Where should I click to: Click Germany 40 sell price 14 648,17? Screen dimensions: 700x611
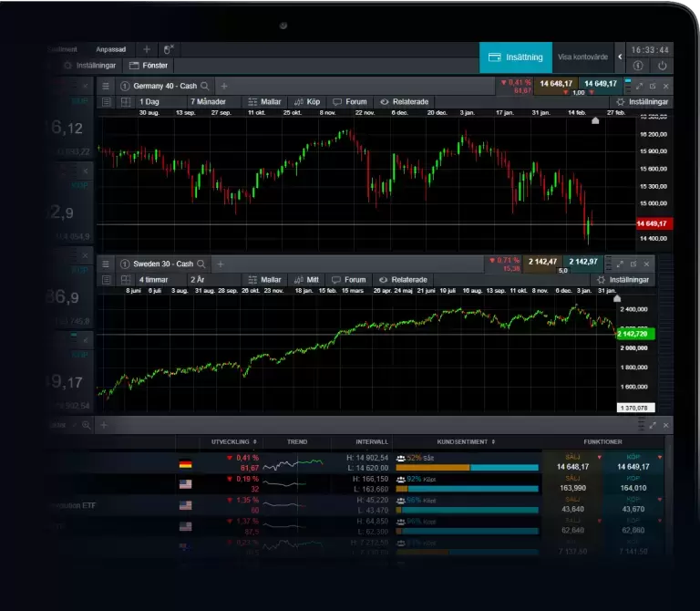pyautogui.click(x=556, y=86)
